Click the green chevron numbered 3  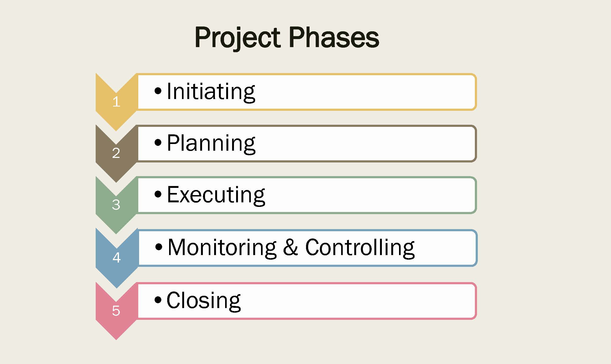[116, 205]
